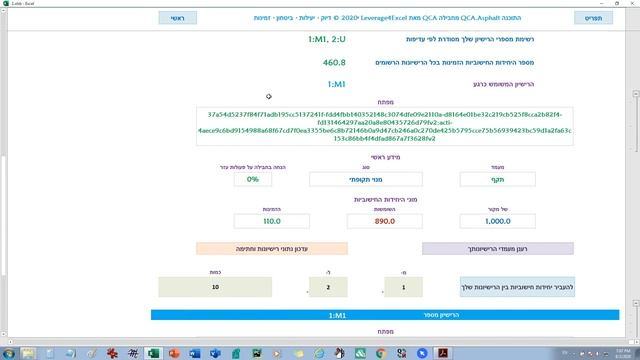This screenshot has width=640, height=360.
Task: Open File Explorer folder icon in taskbar
Action: point(29,353)
